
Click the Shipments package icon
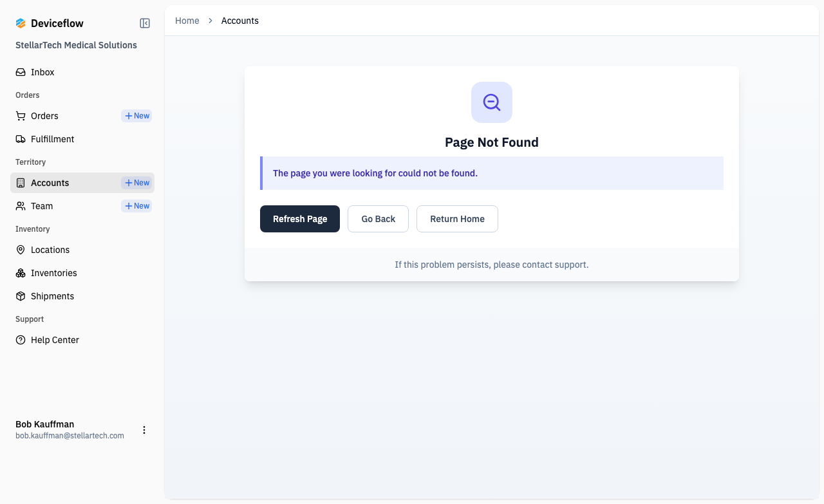click(21, 296)
